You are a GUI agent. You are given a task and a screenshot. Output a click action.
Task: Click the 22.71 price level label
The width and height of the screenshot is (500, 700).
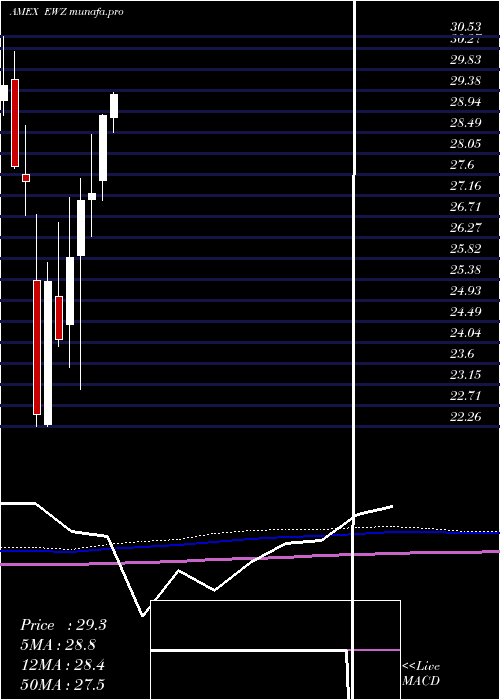[465, 396]
